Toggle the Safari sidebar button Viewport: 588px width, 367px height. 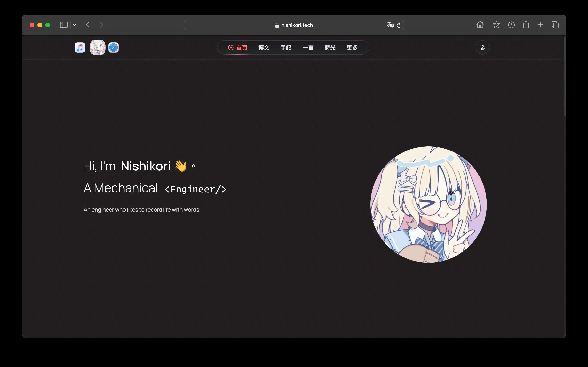click(x=64, y=25)
